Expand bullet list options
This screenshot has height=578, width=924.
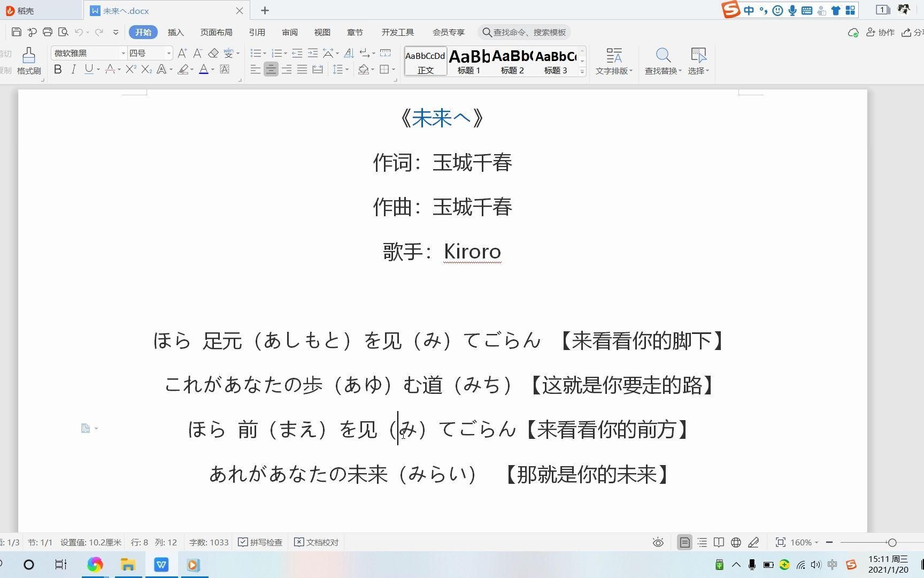(x=265, y=54)
